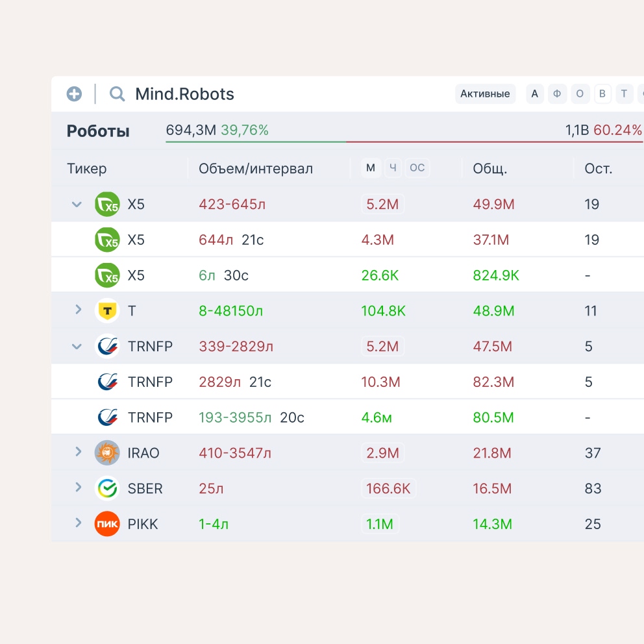
Task: Click the 39,76% green percentage
Action: pos(245,130)
